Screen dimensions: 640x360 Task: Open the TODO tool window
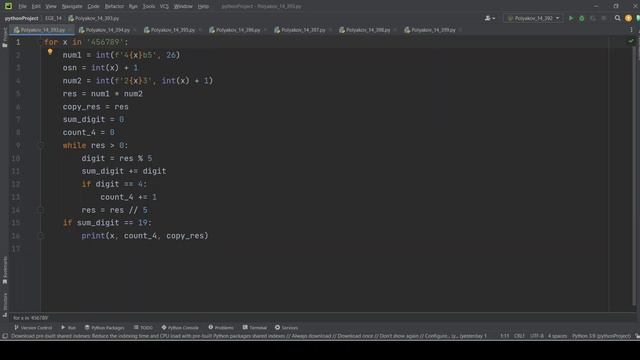coord(143,328)
